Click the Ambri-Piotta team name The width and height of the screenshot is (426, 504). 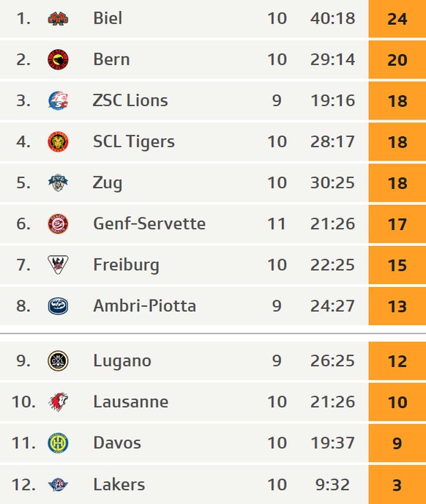(145, 305)
